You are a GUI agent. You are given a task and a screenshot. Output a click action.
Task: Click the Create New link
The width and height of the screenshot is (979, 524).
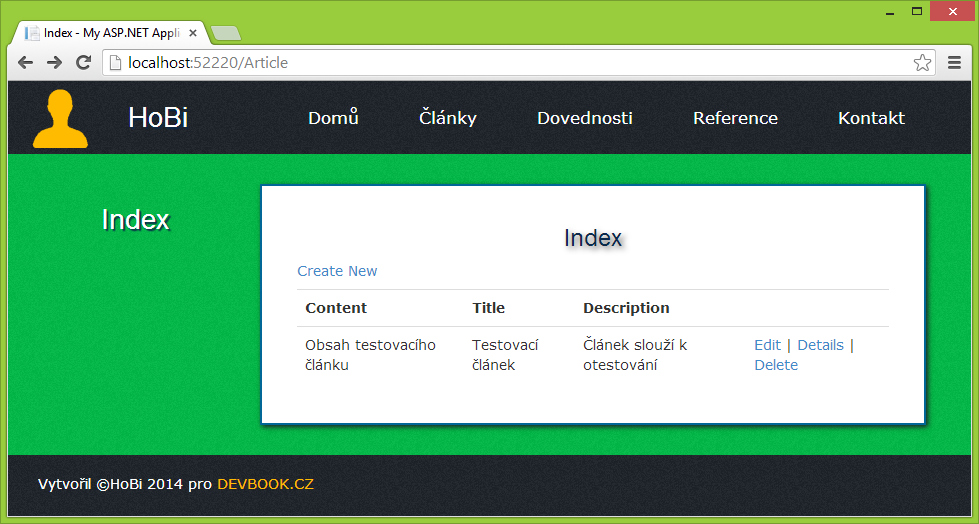(337, 271)
